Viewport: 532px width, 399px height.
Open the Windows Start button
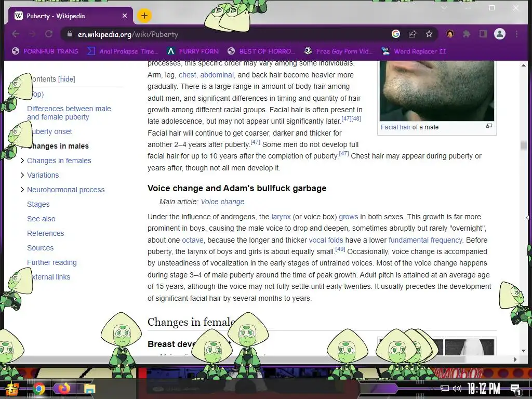(x=12, y=389)
